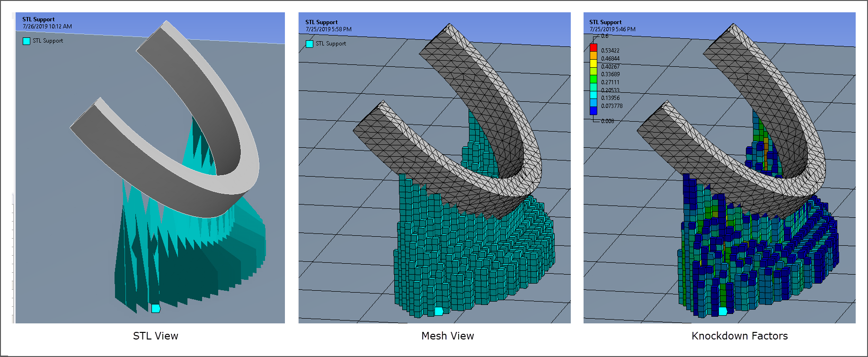
Task: Click the orange swatch in the Knockdown Factors legend
Action: point(593,55)
